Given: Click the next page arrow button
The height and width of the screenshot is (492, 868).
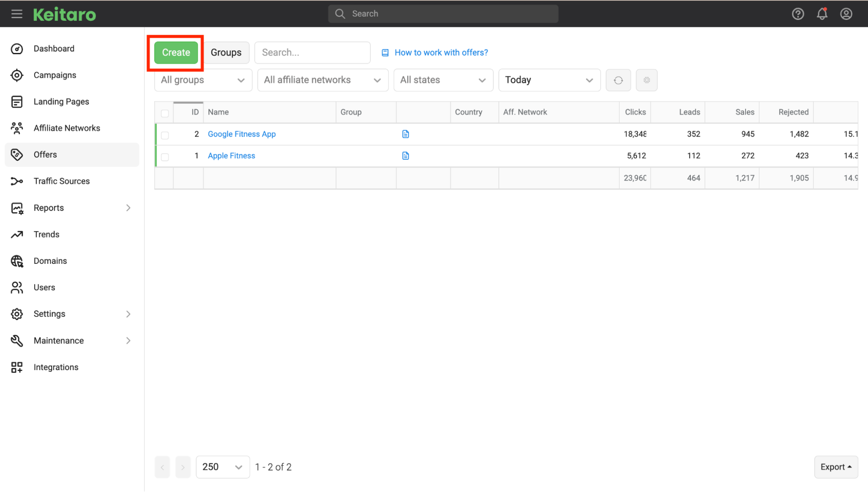Looking at the screenshot, I should [183, 467].
